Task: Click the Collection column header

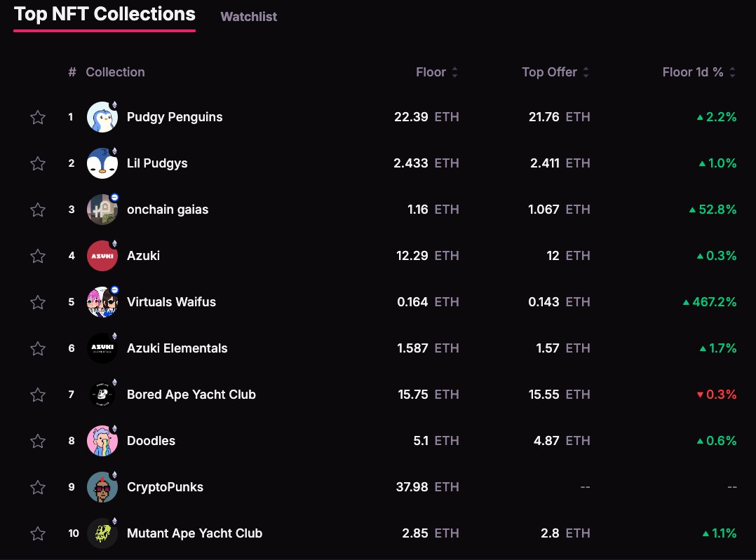Action: [x=115, y=72]
